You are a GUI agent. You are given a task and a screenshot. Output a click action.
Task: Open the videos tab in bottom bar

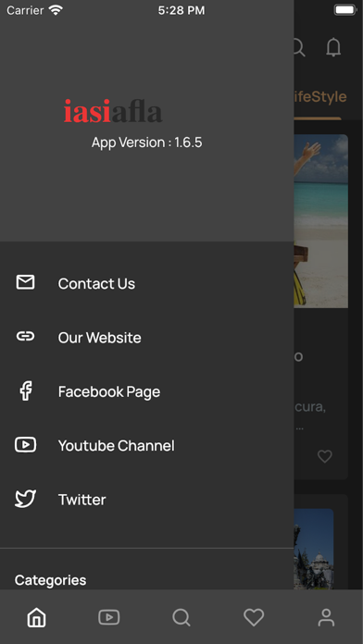pyautogui.click(x=109, y=617)
